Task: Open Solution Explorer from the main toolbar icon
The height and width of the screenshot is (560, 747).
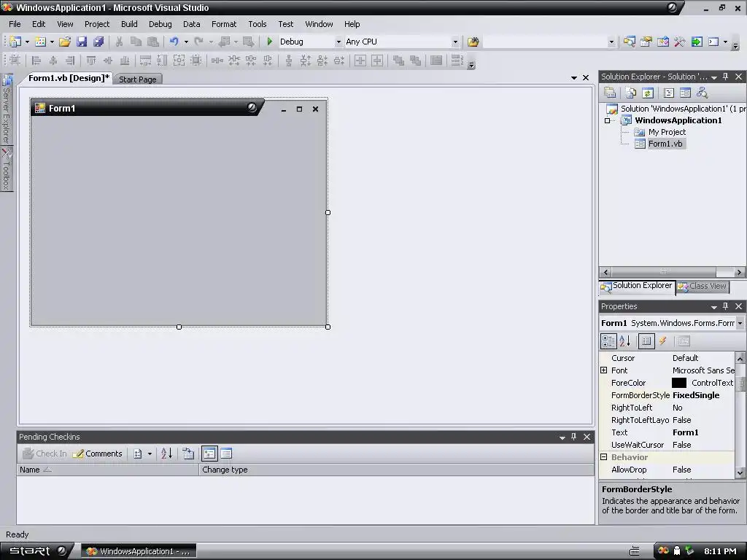Action: (x=630, y=42)
